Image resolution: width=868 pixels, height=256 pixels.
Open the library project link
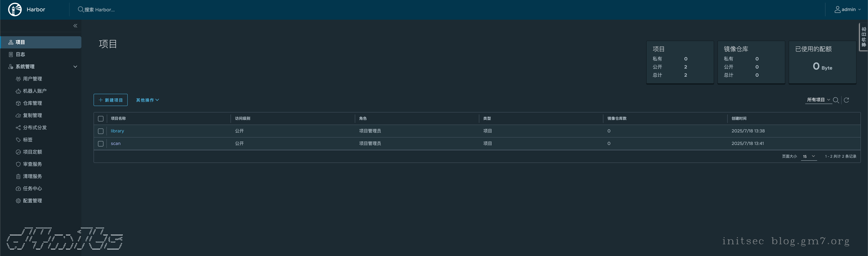click(117, 131)
